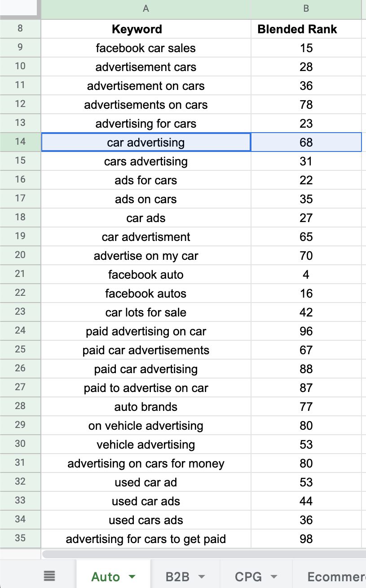Select the "auto brands" keyword cell
Image resolution: width=366 pixels, height=588 pixels.
(x=146, y=407)
